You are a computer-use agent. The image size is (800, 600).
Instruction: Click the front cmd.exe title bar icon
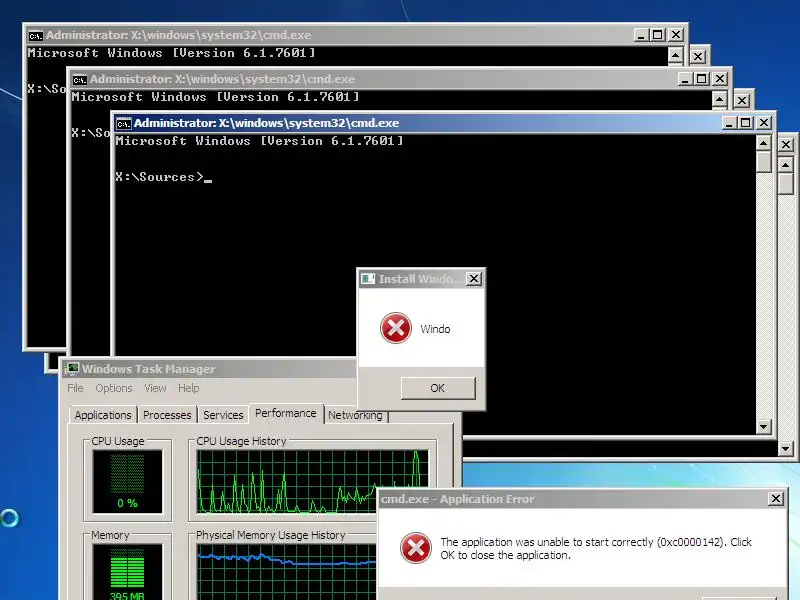[123, 123]
